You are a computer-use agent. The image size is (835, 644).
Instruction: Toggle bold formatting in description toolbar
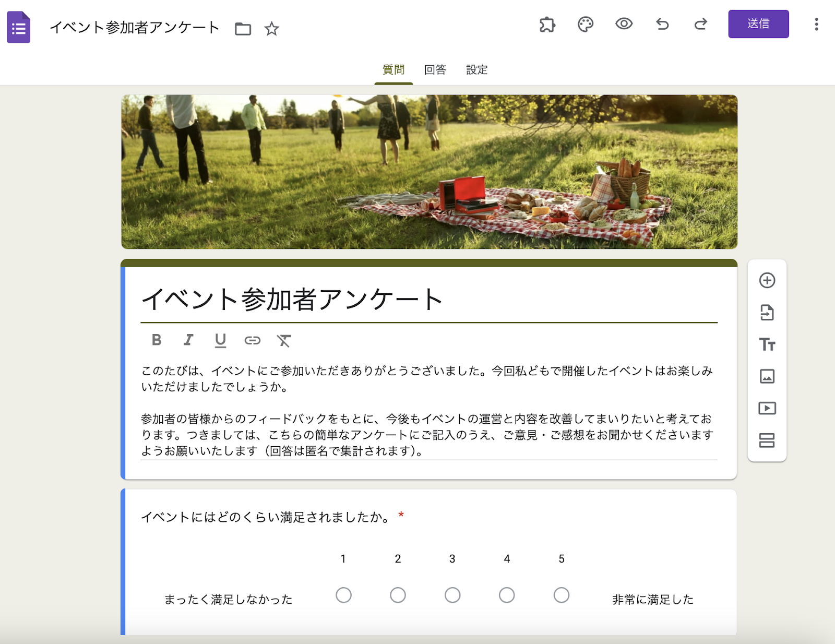point(157,340)
